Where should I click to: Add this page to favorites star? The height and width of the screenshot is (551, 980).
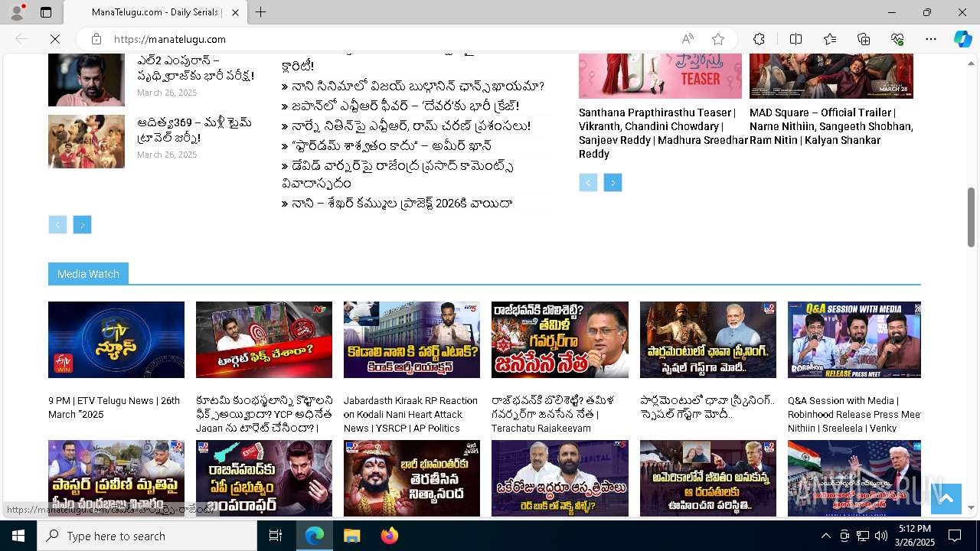tap(718, 39)
